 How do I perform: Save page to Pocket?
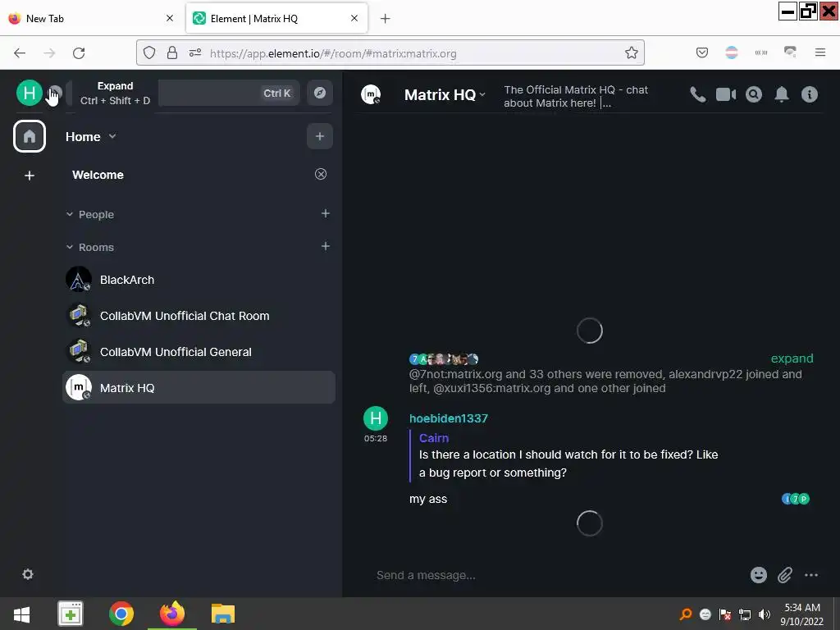click(x=702, y=52)
